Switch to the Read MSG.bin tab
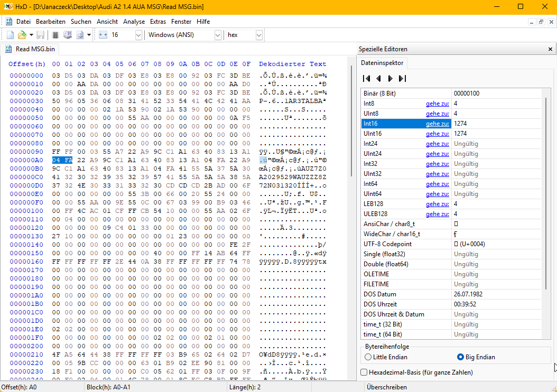 click(x=31, y=49)
